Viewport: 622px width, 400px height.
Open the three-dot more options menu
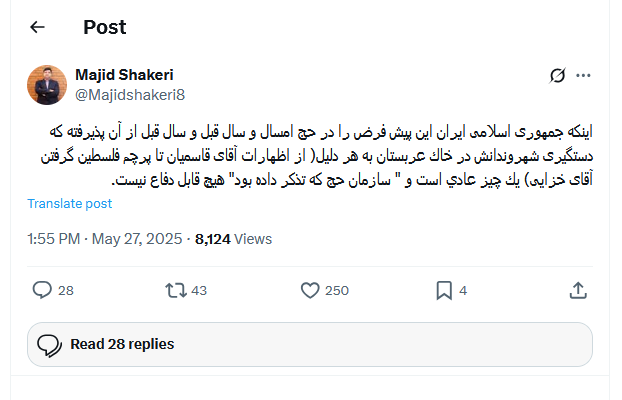(x=584, y=75)
